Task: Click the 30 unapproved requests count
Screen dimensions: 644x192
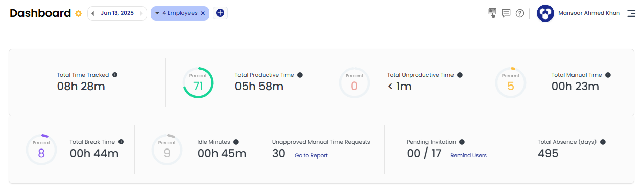Action: tap(279, 153)
